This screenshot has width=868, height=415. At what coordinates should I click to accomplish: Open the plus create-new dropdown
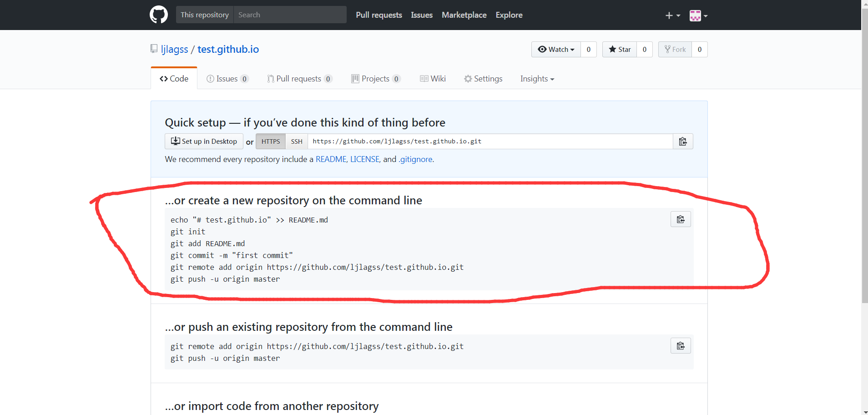point(673,15)
